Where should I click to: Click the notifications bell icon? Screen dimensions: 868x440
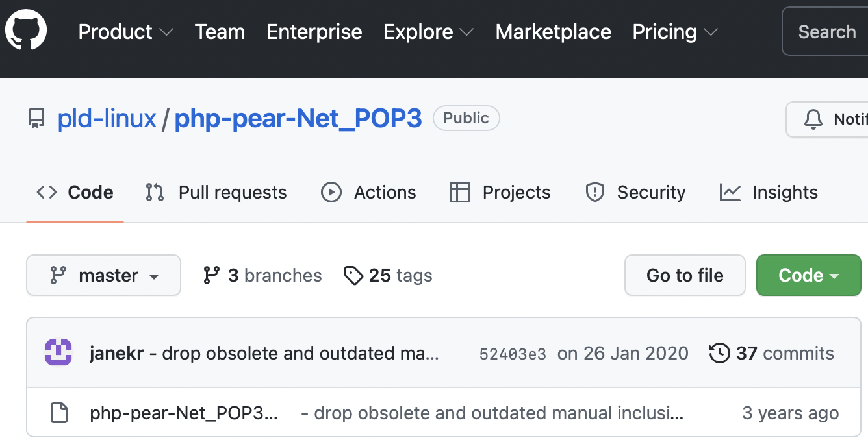pyautogui.click(x=813, y=119)
